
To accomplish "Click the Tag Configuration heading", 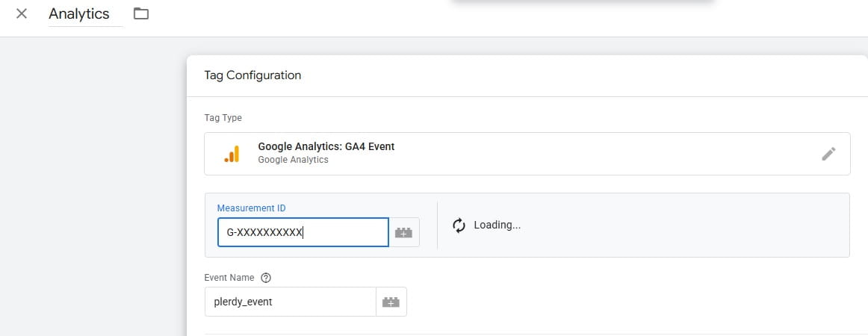I will pos(252,75).
